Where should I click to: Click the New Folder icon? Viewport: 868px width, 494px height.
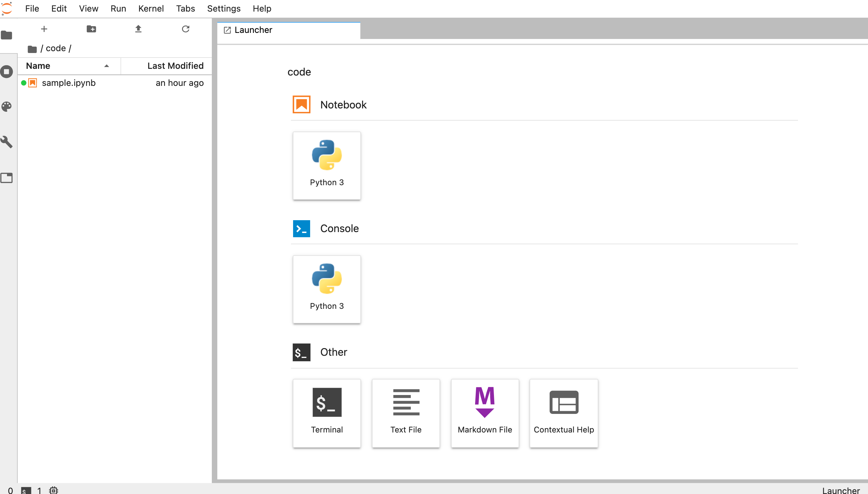coord(91,29)
